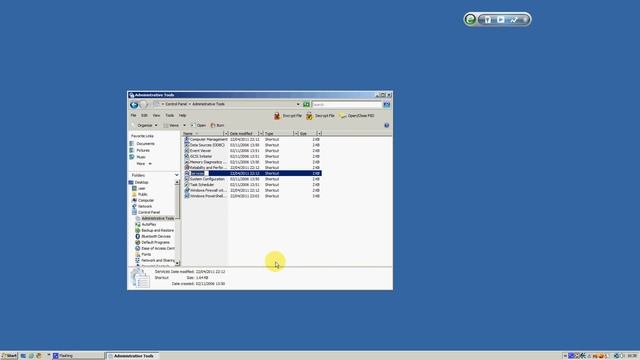
Task: Open the File menu
Action: click(133, 116)
